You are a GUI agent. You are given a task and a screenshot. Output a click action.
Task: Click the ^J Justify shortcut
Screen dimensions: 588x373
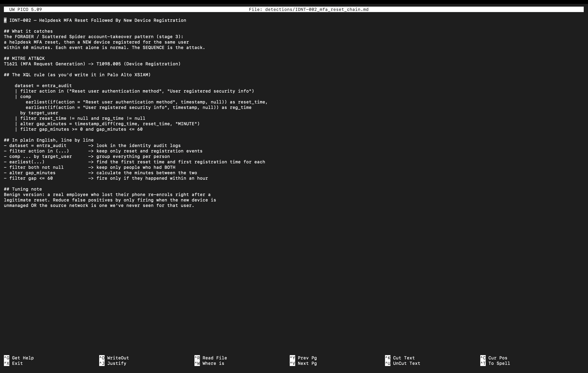pos(113,363)
